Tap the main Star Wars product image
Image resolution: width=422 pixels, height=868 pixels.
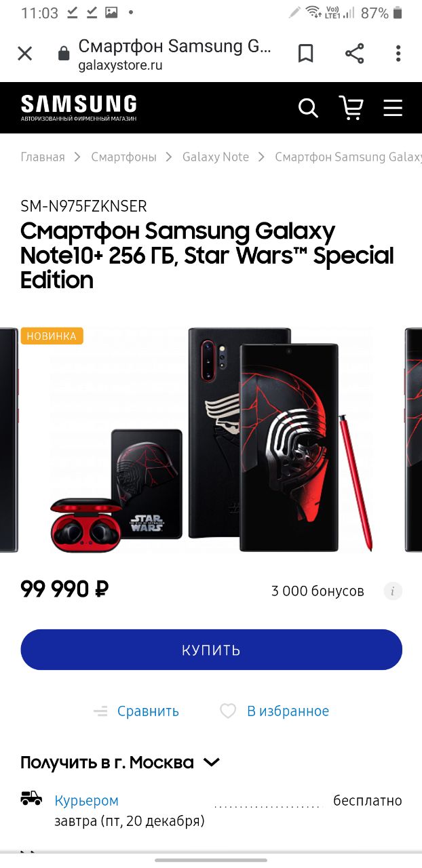tap(211, 439)
